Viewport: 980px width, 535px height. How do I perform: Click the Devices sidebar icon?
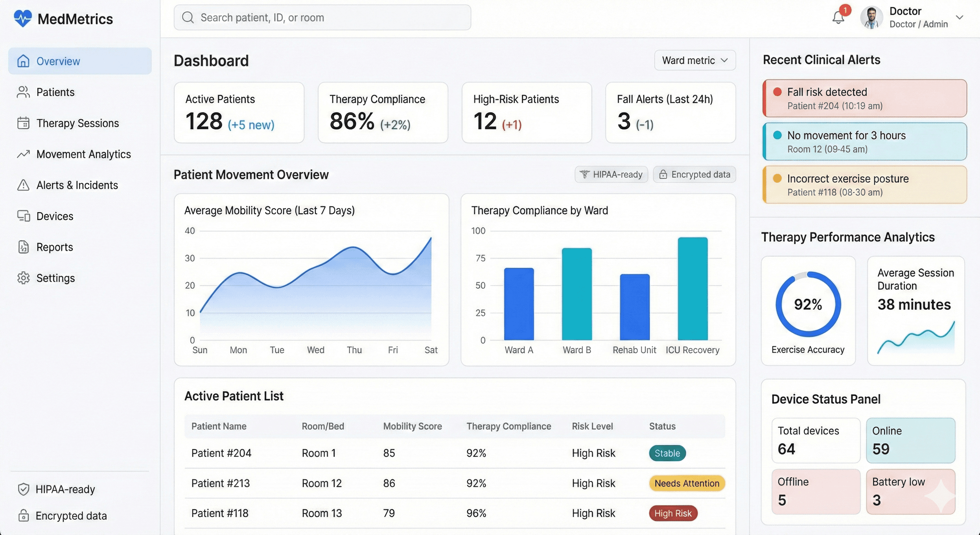click(x=24, y=216)
